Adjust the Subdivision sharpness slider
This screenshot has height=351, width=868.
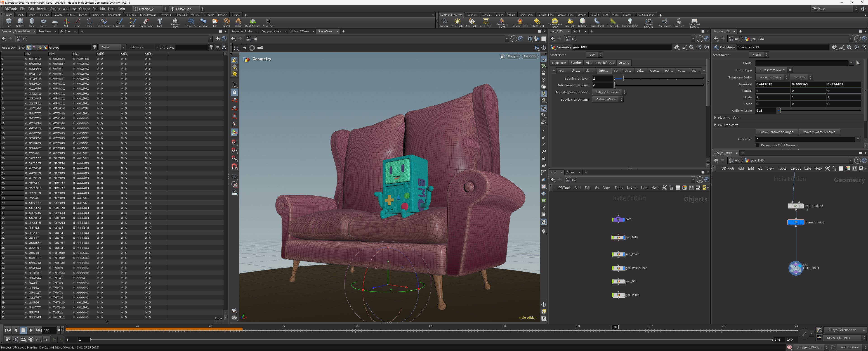click(x=659, y=85)
